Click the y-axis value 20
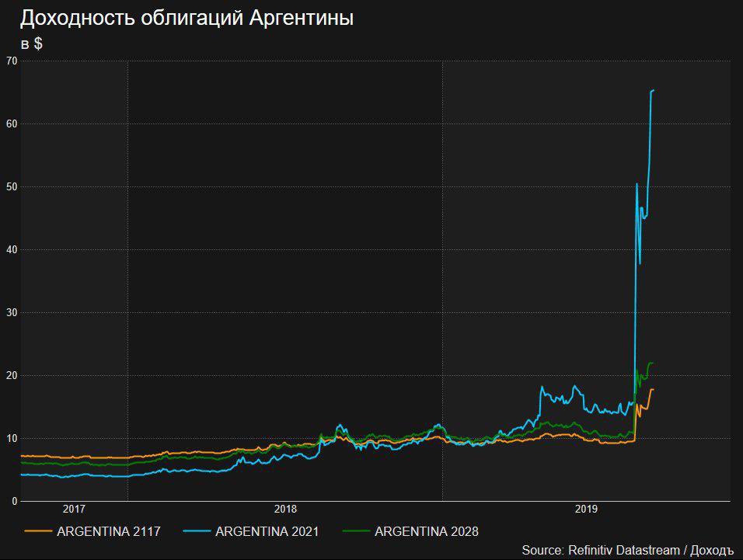The height and width of the screenshot is (560, 743). tap(12, 375)
